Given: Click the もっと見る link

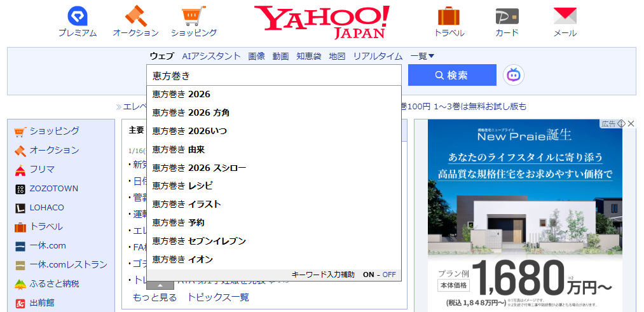Looking at the screenshot, I should coord(155,297).
